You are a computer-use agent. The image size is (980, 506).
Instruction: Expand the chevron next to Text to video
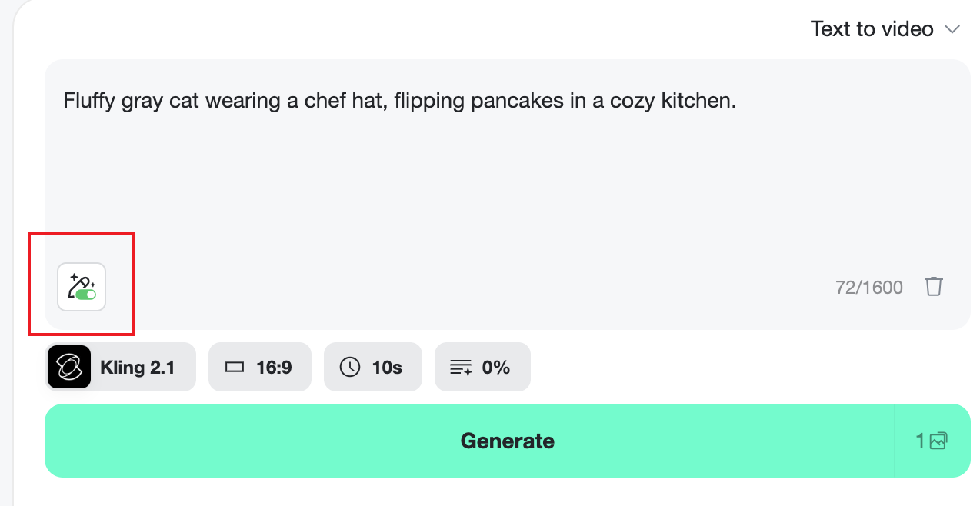(952, 30)
